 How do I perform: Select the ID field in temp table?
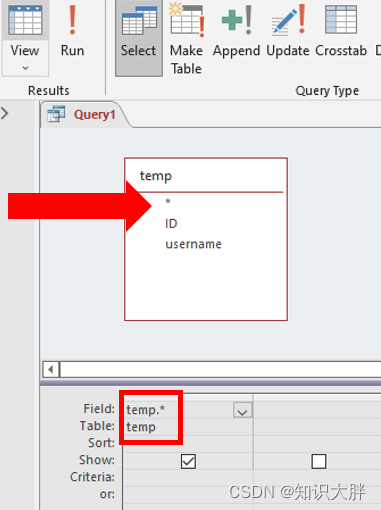click(x=171, y=223)
